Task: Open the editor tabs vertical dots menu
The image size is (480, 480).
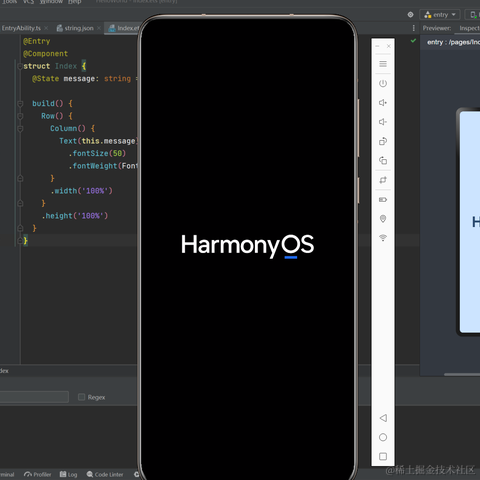Action: pyautogui.click(x=414, y=28)
